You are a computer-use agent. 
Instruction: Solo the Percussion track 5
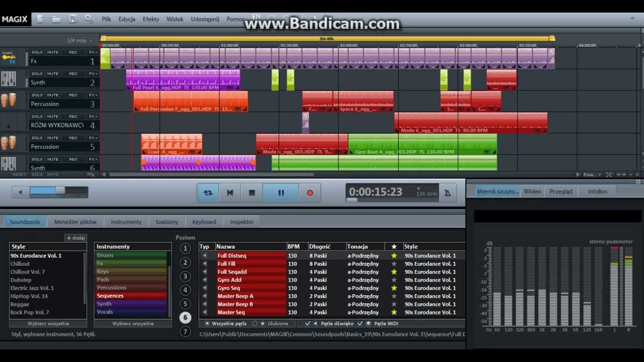37,138
